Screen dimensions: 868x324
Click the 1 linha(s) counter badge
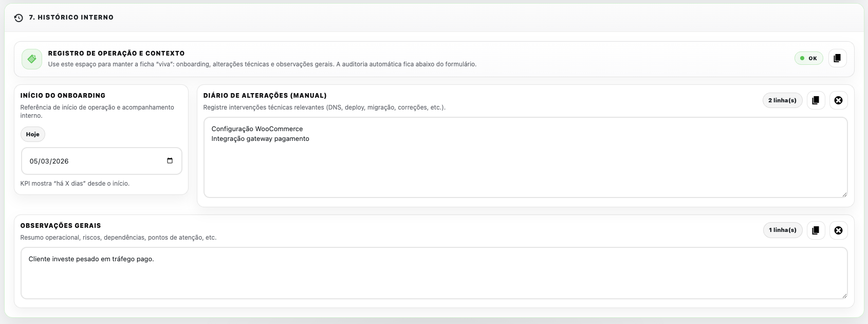click(782, 230)
